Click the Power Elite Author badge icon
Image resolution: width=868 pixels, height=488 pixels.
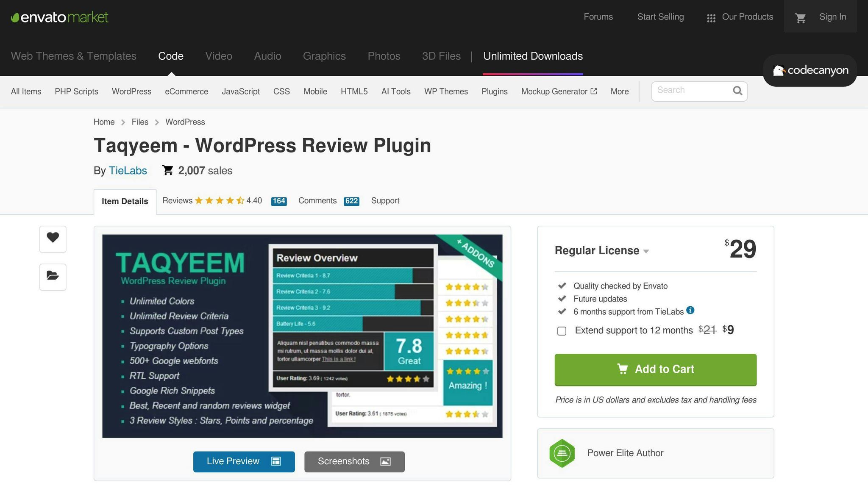pyautogui.click(x=562, y=453)
